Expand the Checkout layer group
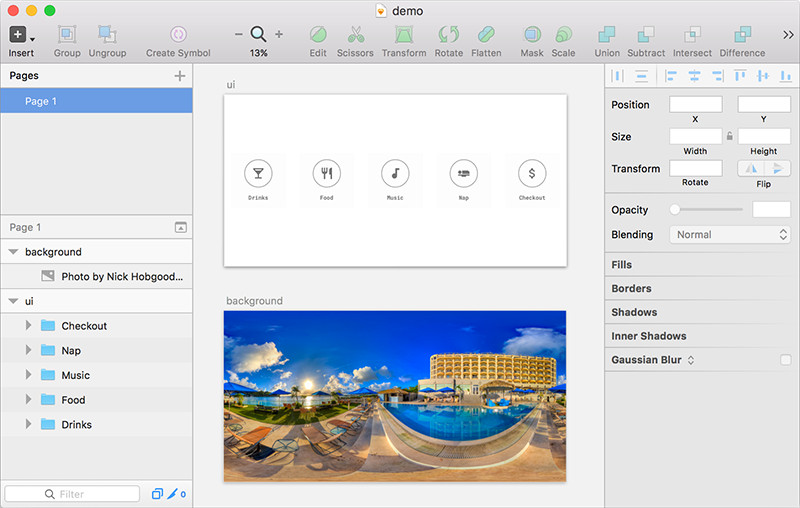Screen dimensions: 800x508 tap(28, 326)
